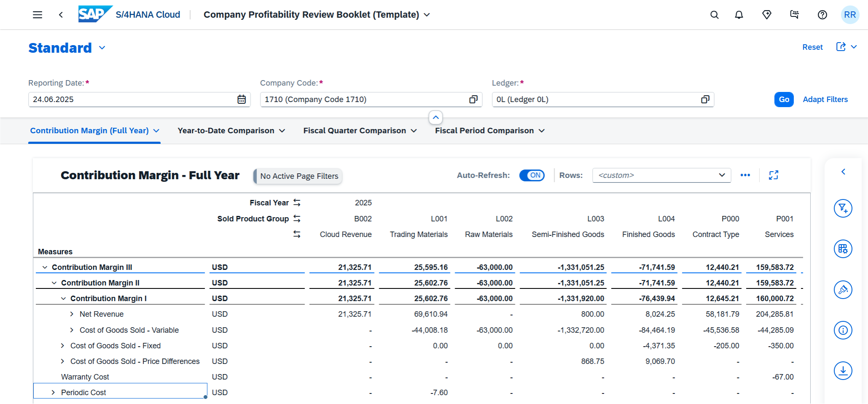This screenshot has width=868, height=404.
Task: Click the No Active Page Filters chip
Action: pos(298,176)
